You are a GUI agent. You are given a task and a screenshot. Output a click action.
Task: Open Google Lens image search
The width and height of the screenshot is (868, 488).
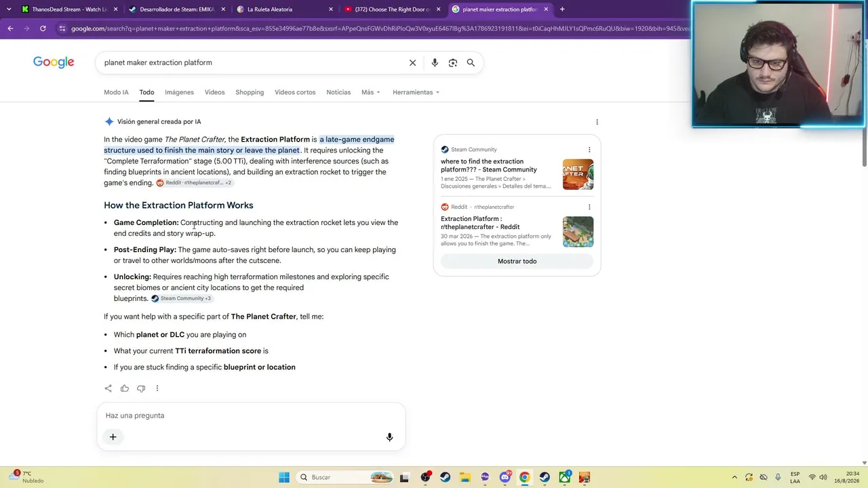click(x=453, y=62)
